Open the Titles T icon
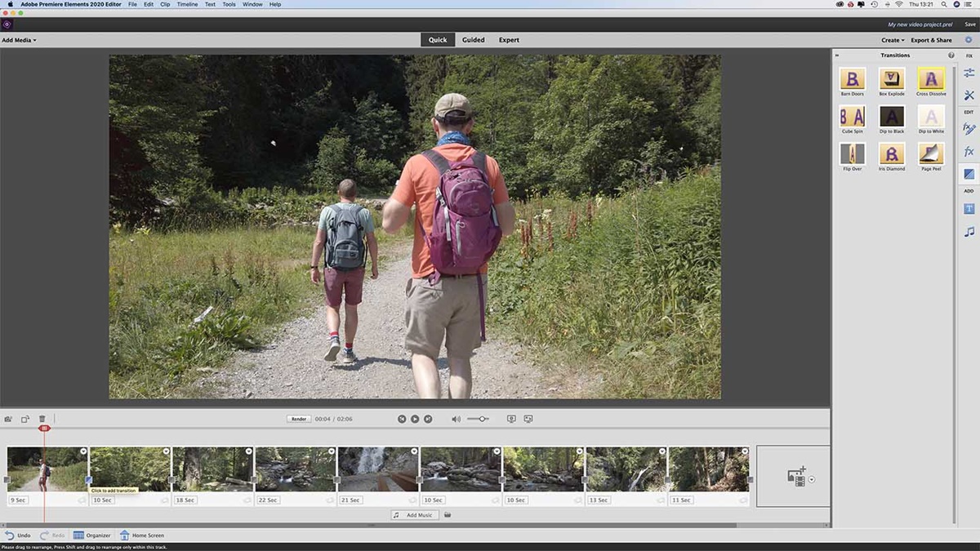 click(x=969, y=209)
